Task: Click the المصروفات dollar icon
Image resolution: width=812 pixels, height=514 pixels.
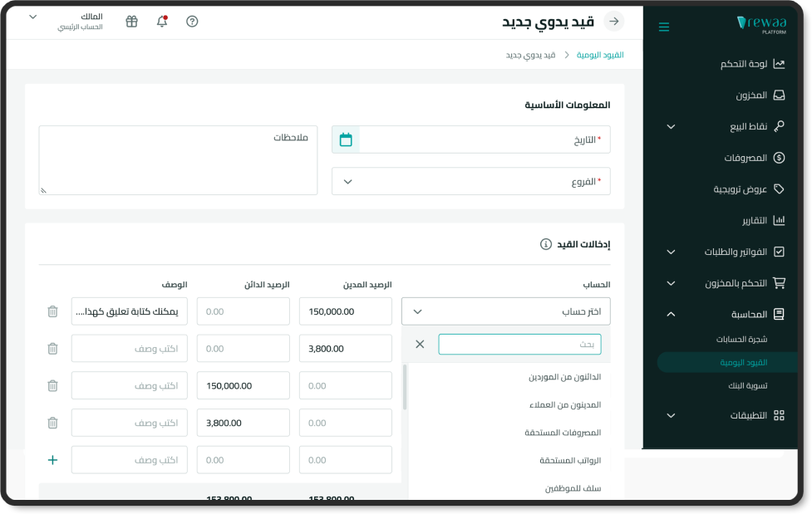Action: pos(779,158)
